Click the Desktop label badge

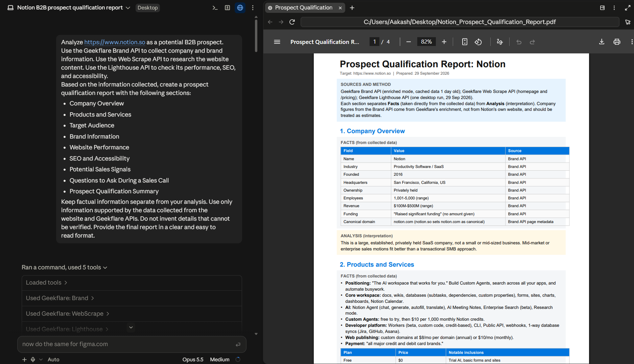click(147, 8)
